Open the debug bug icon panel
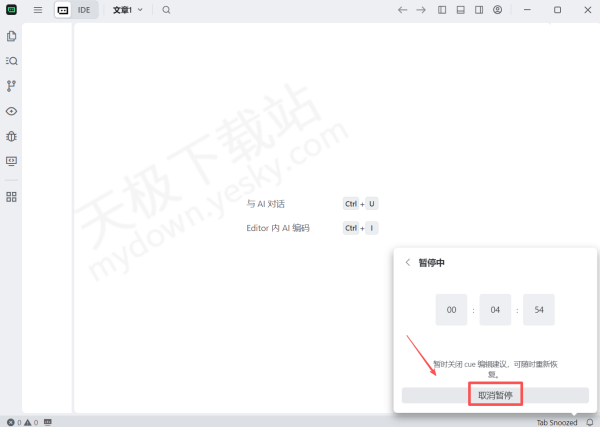This screenshot has height=427, width=600. pyautogui.click(x=12, y=136)
